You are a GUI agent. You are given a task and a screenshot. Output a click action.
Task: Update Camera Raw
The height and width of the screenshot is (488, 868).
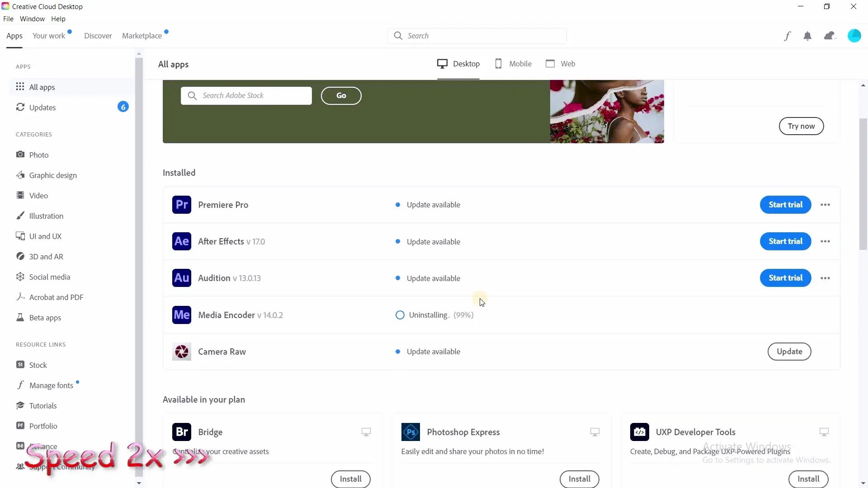pyautogui.click(x=789, y=352)
